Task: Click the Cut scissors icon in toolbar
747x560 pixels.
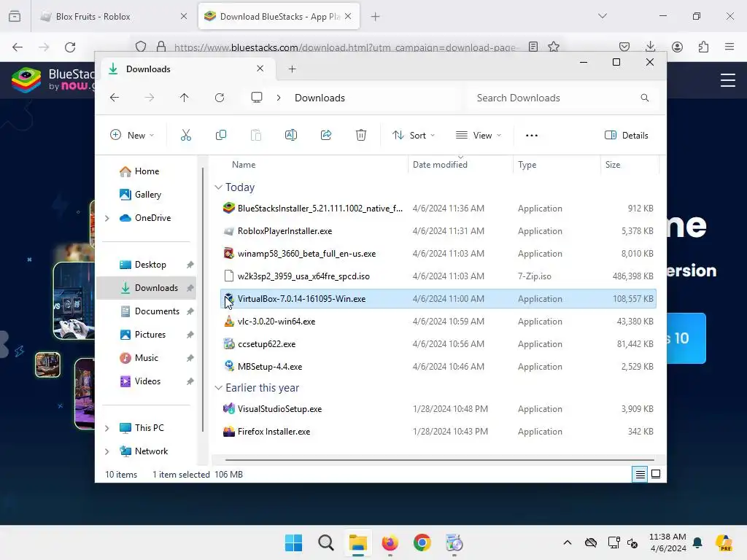Action: (x=186, y=135)
